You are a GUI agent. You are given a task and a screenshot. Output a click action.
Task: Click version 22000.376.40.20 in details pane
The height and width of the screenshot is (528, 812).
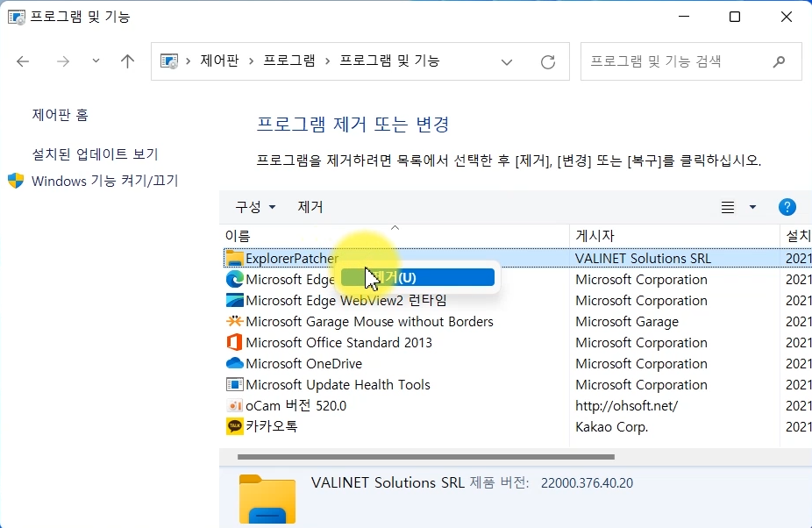(x=587, y=483)
